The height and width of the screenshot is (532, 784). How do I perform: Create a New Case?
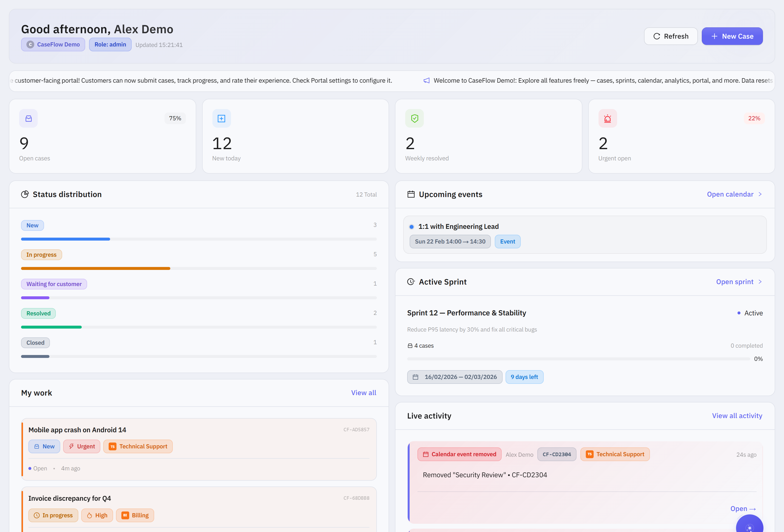732,36
